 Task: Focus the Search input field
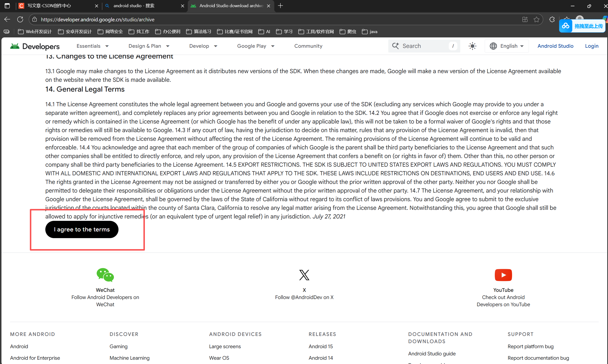[x=424, y=46]
